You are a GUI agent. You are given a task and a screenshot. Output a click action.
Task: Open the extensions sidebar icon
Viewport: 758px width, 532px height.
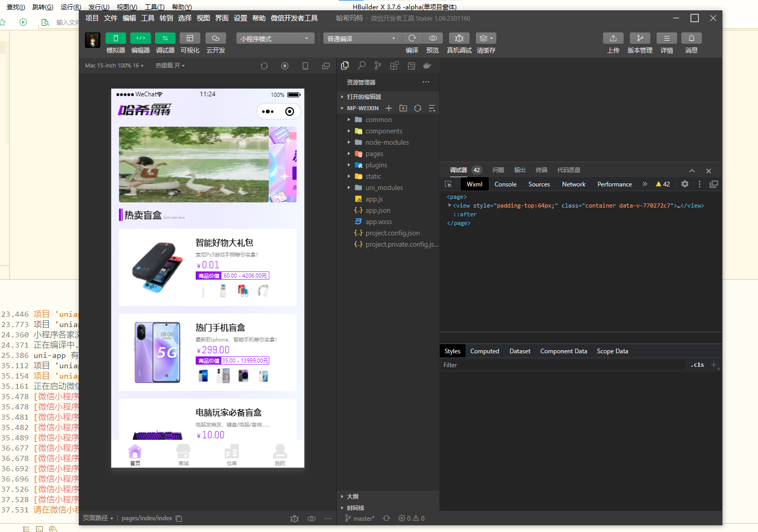pos(394,65)
